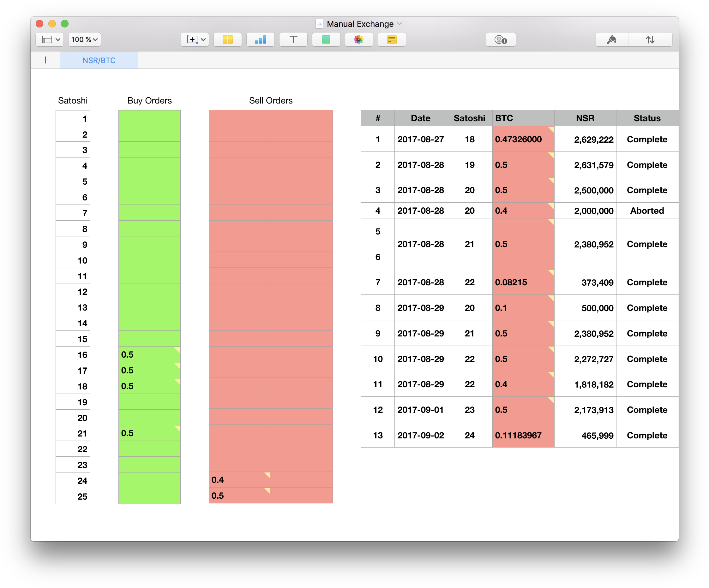Viewport: 709px width, 588px height.
Task: Add a new sheet with plus button
Action: [x=45, y=60]
